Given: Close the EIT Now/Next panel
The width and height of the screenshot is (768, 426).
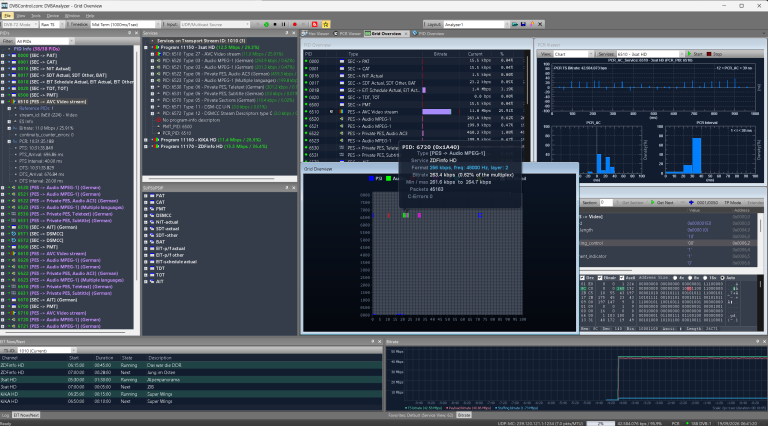Looking at the screenshot, I should (380, 342).
